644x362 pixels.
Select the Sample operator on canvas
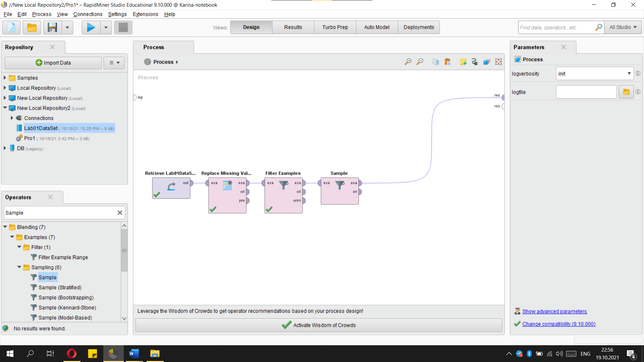pos(340,191)
